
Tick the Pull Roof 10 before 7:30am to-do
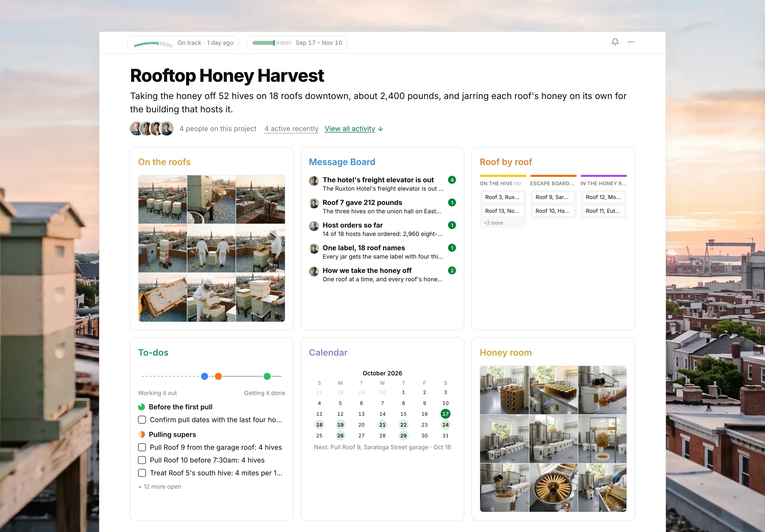tap(142, 460)
